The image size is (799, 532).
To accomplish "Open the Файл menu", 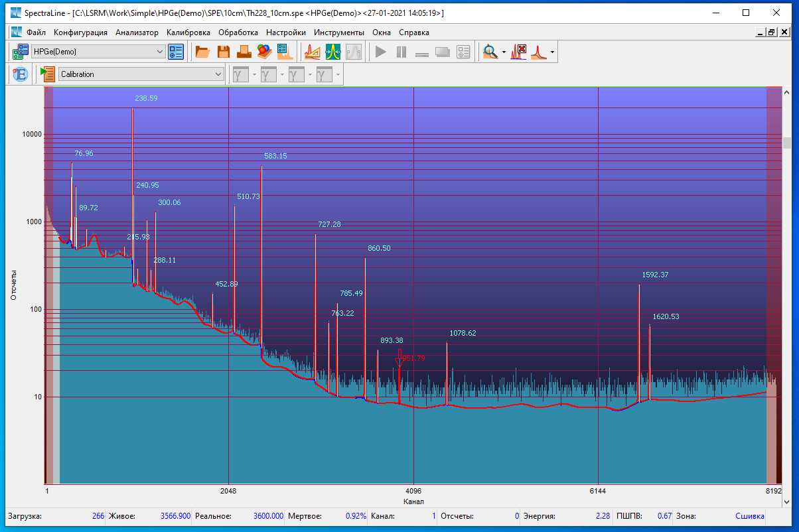I will point(36,33).
